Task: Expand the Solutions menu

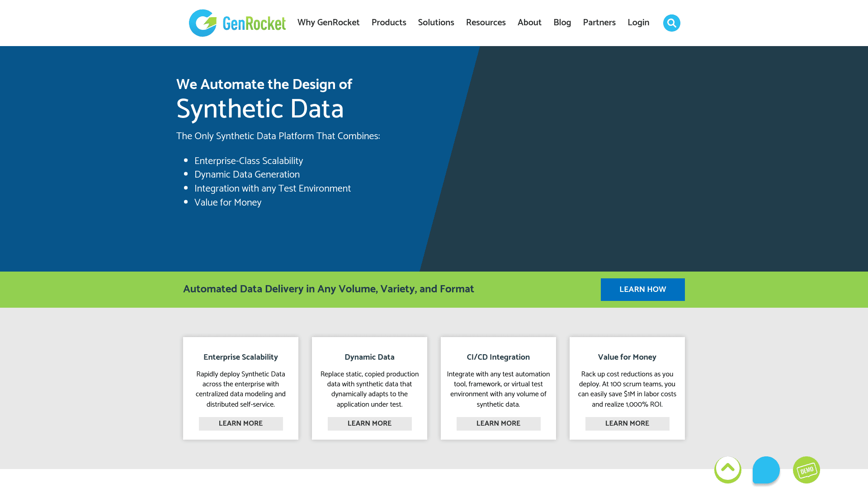Action: tap(436, 23)
